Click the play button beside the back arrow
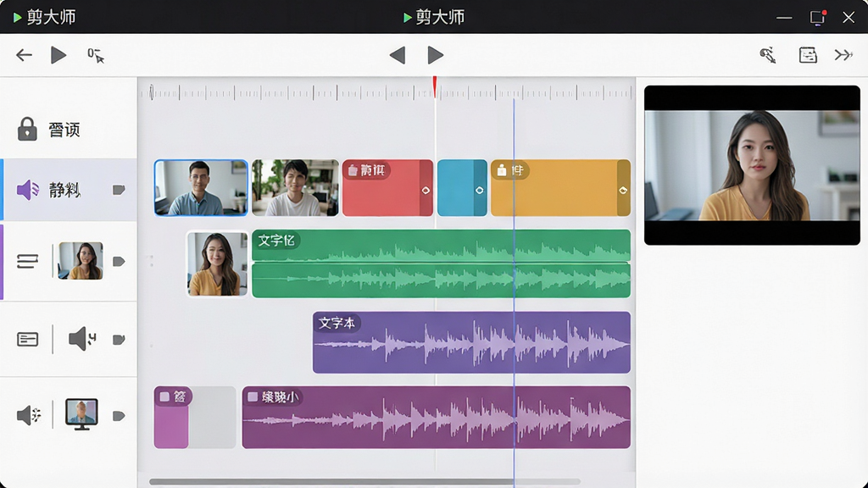 tap(58, 55)
